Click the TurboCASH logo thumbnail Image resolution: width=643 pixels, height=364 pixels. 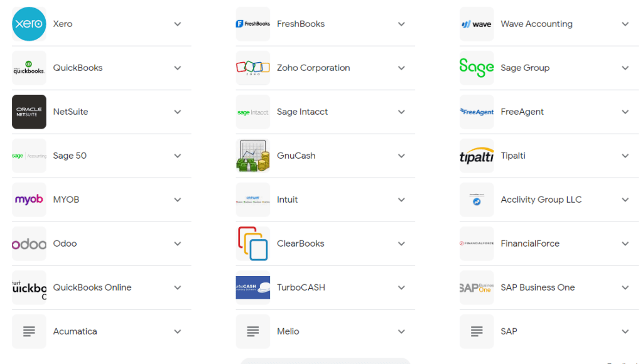tap(253, 287)
